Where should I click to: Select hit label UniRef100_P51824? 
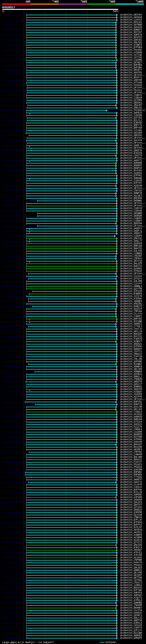(x=131, y=467)
